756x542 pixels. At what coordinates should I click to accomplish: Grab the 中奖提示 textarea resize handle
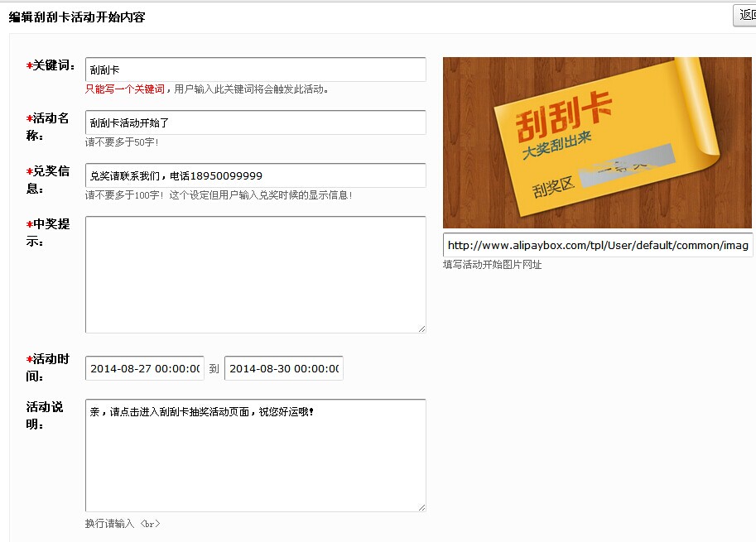(421, 329)
